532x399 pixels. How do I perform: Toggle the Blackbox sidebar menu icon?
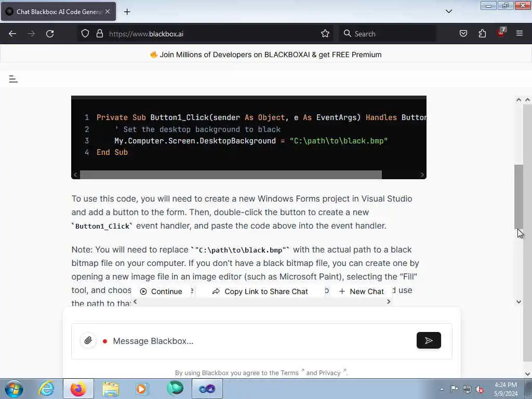(x=13, y=79)
